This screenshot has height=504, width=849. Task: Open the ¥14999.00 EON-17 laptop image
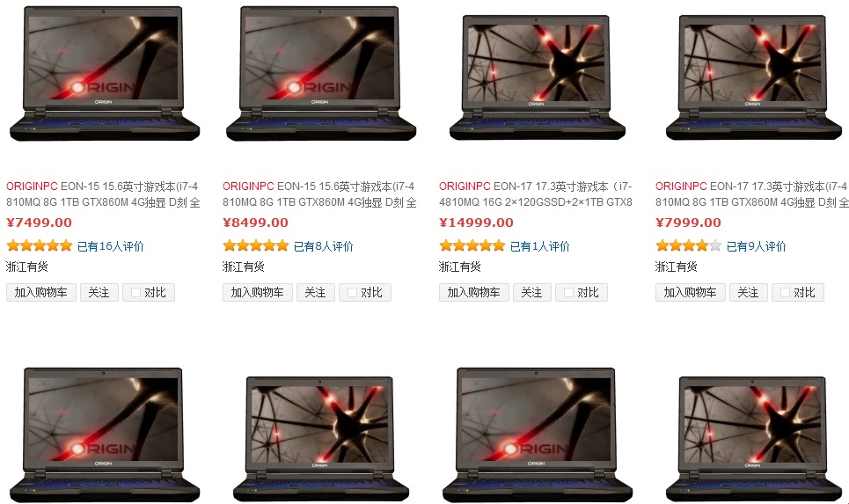pyautogui.click(x=538, y=77)
